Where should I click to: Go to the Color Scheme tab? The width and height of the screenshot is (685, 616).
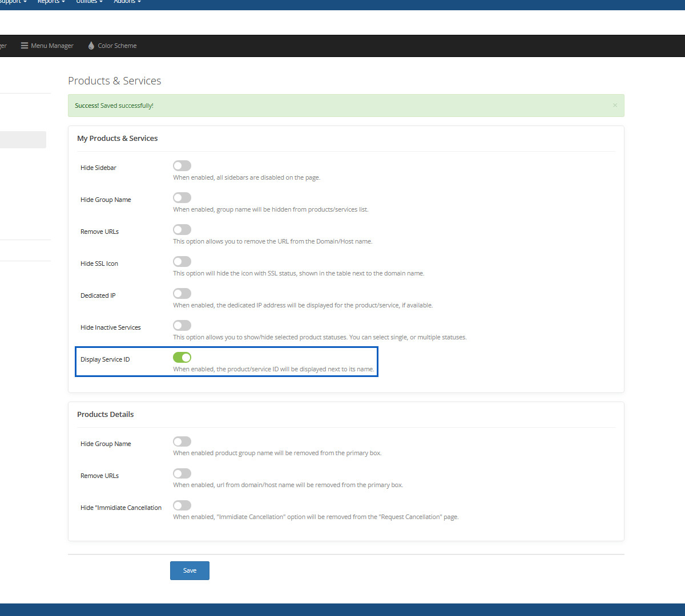pyautogui.click(x=116, y=46)
